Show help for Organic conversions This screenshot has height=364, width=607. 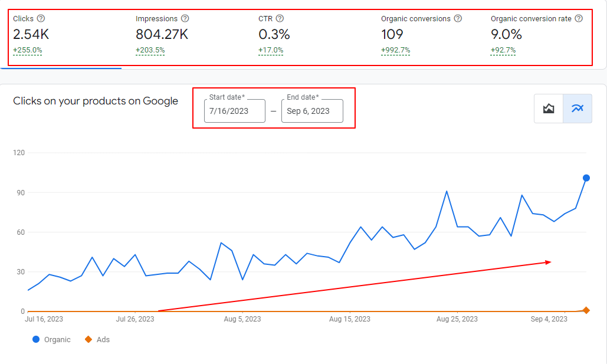[458, 18]
